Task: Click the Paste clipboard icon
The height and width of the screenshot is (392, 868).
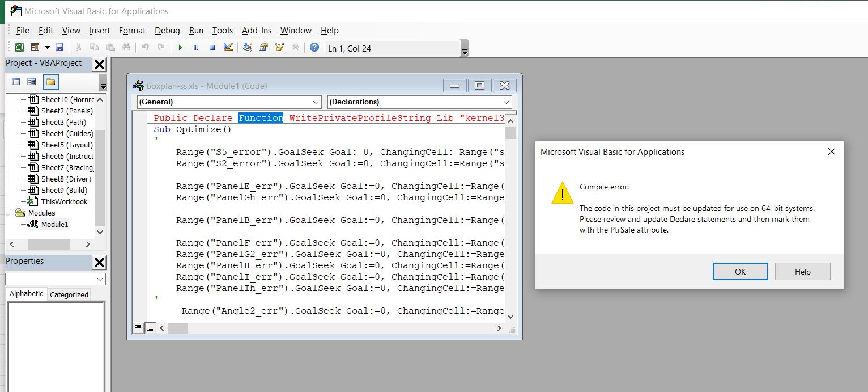Action: pos(110,48)
